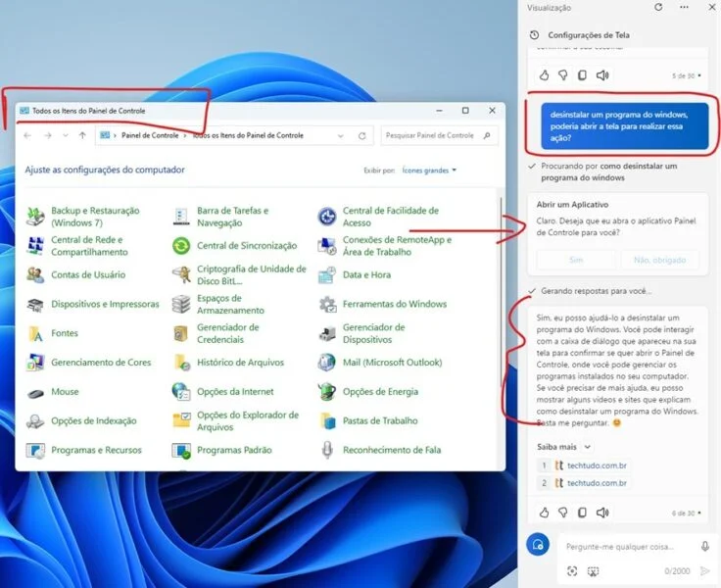Dislike the response marked 5 de 30
721x588 pixels.
[563, 75]
